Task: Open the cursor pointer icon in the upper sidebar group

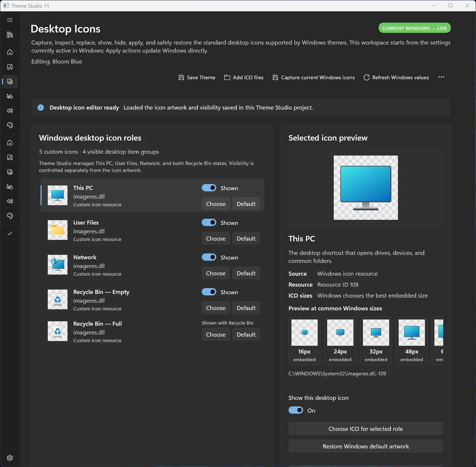Action: pyautogui.click(x=10, y=96)
